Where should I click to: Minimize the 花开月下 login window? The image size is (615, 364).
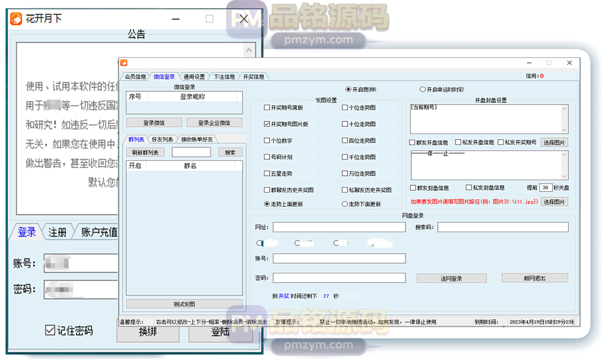click(x=175, y=19)
